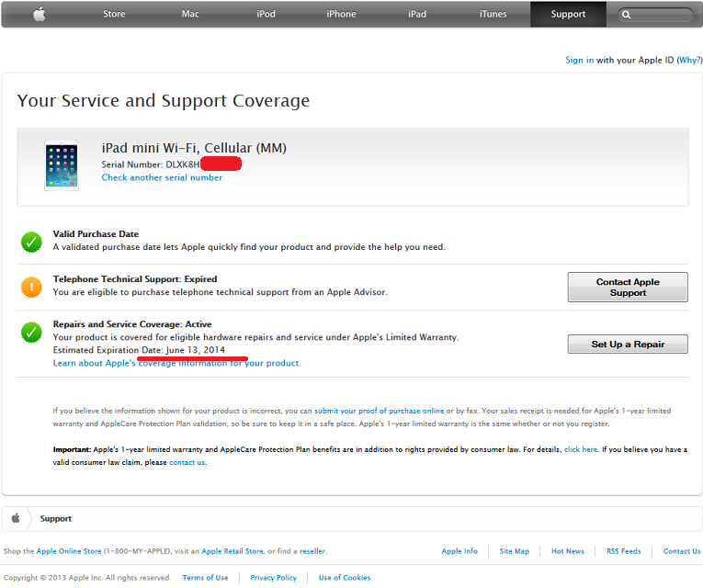Open Learn about Apple's coverage information link
Viewport: 703px width, 588px height.
point(176,363)
